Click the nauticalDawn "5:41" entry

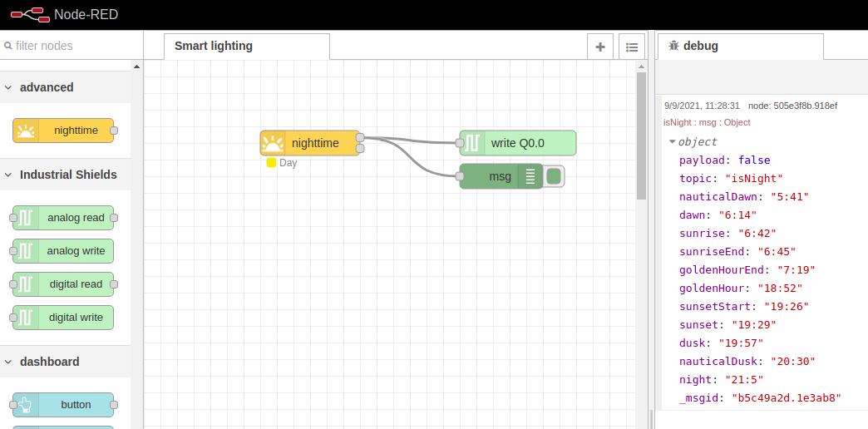(744, 196)
